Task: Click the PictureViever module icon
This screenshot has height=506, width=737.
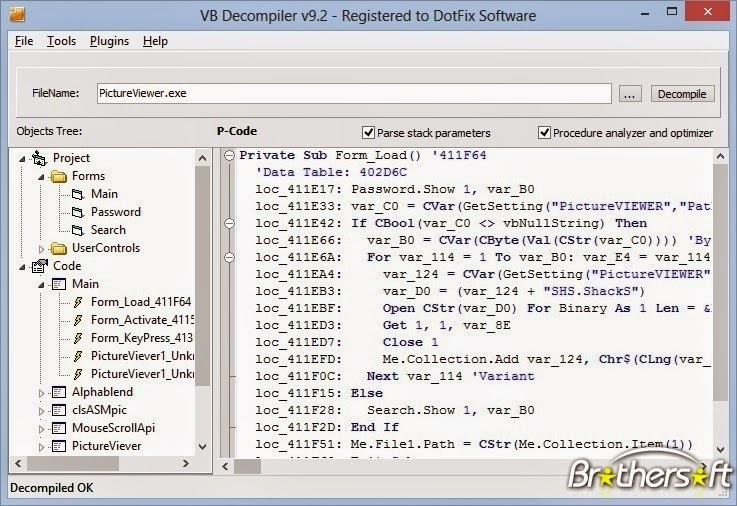Action: [59, 446]
